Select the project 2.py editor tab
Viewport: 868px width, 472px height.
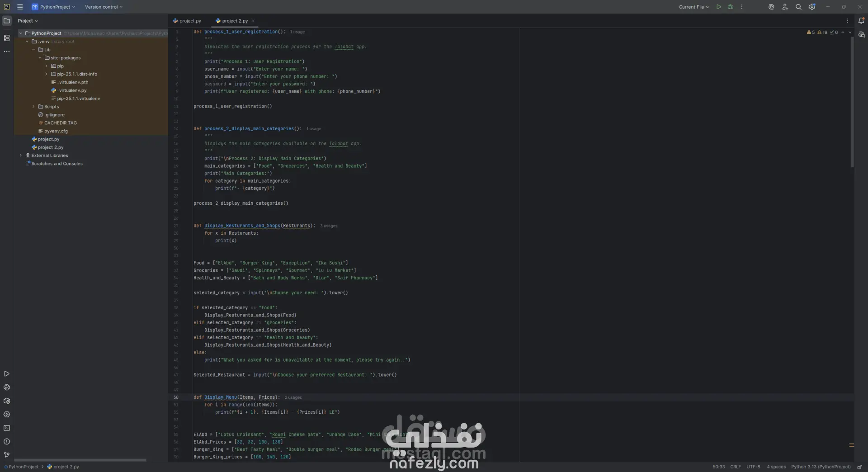pos(232,21)
